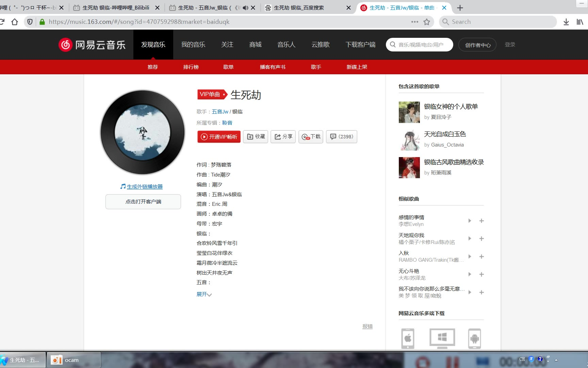588x368 pixels.
Task: Click the browser address bar URL
Action: click(x=139, y=22)
